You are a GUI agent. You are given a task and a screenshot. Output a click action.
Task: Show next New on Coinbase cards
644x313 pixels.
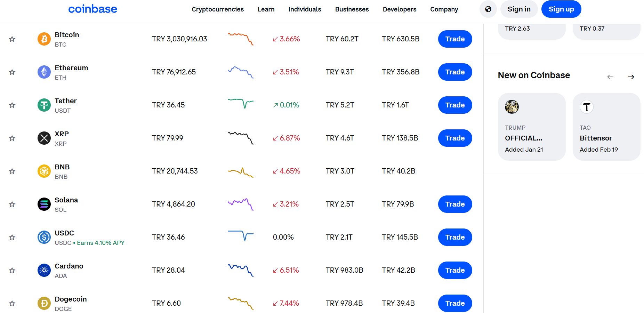[x=631, y=77]
